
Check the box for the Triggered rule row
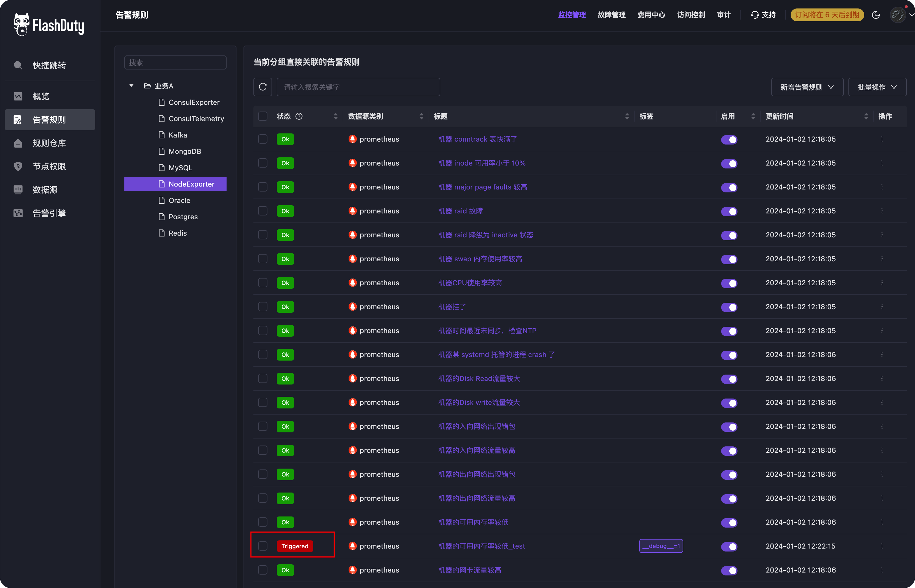click(x=263, y=546)
